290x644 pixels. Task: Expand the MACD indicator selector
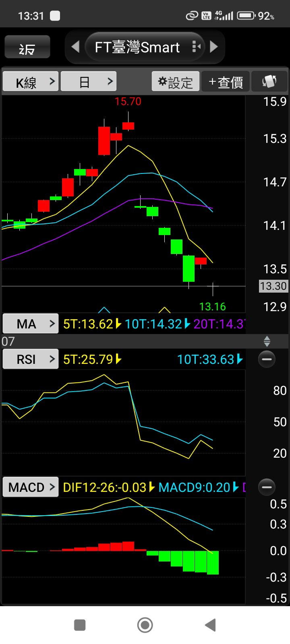(x=31, y=487)
